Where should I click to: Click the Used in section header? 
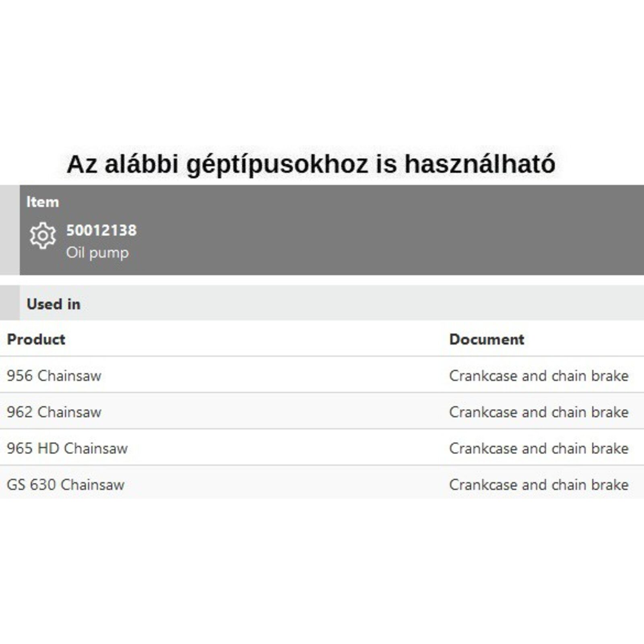54,304
